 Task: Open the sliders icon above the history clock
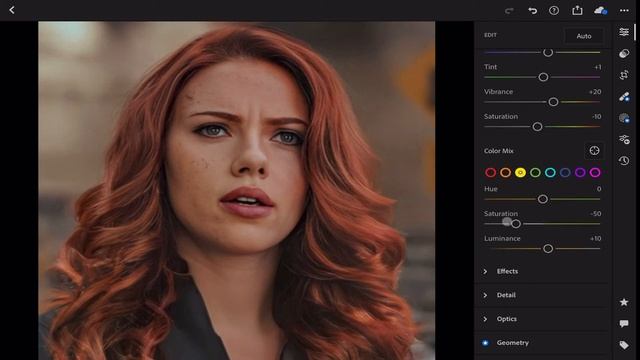click(x=624, y=140)
